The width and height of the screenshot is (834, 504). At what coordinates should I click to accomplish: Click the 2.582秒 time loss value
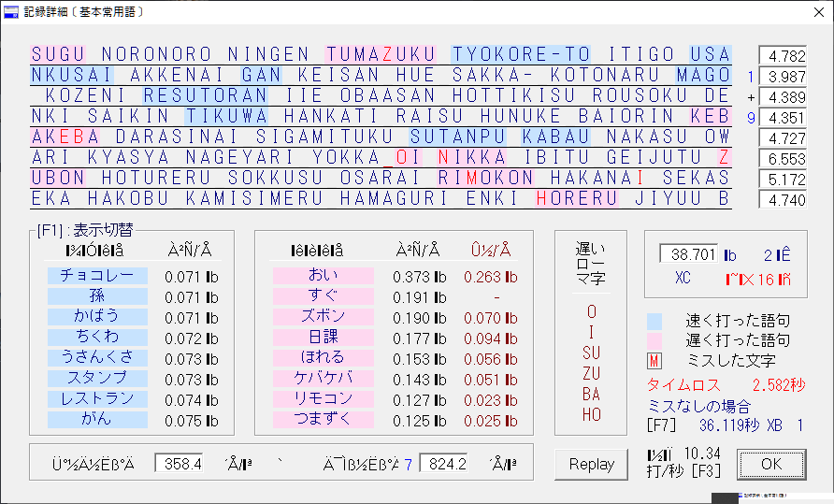click(x=779, y=385)
